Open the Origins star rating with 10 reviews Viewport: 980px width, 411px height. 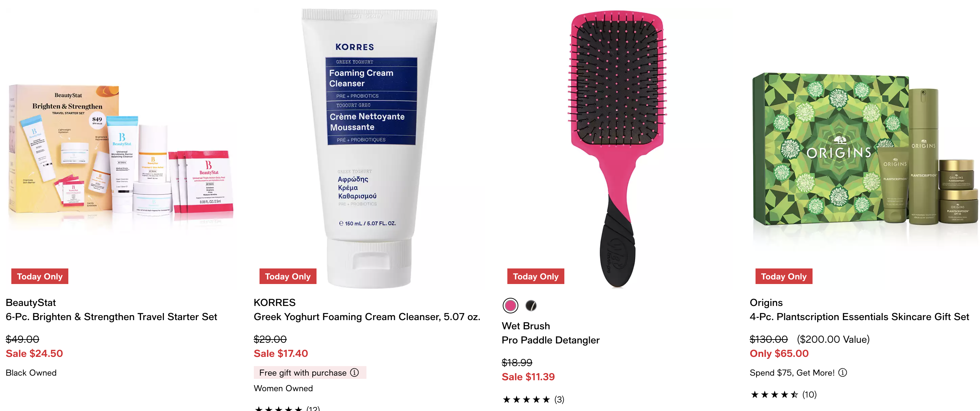click(783, 395)
